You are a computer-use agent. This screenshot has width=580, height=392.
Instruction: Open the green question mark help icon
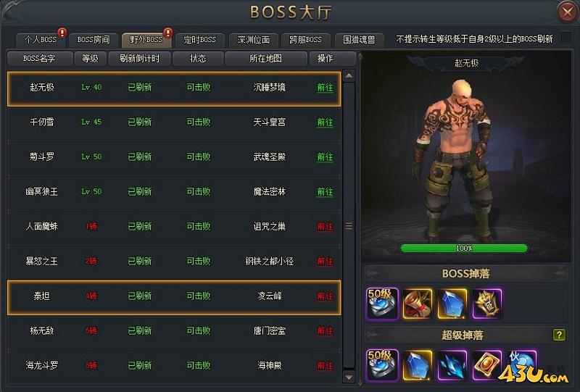pyautogui.click(x=559, y=335)
